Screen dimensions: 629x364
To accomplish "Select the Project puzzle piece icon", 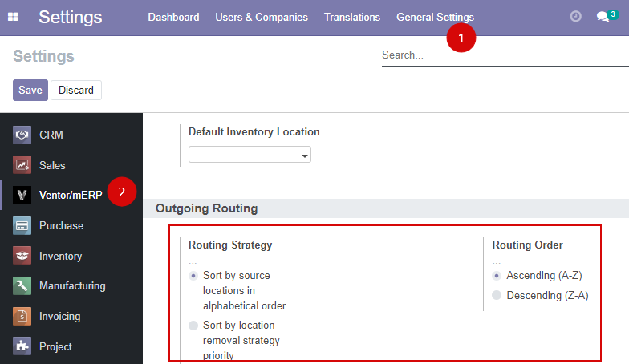I will point(22,346).
